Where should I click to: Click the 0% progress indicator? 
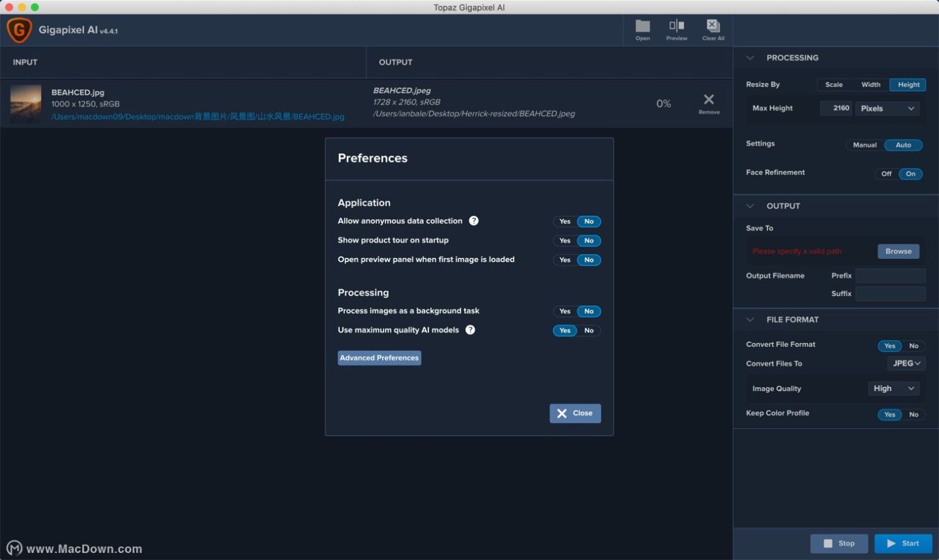click(x=663, y=104)
